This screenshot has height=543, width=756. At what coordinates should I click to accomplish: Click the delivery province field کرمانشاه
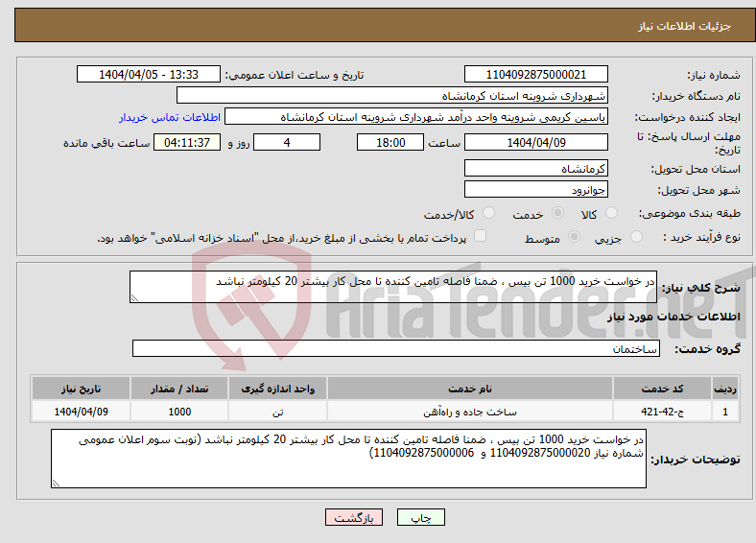tap(535, 168)
